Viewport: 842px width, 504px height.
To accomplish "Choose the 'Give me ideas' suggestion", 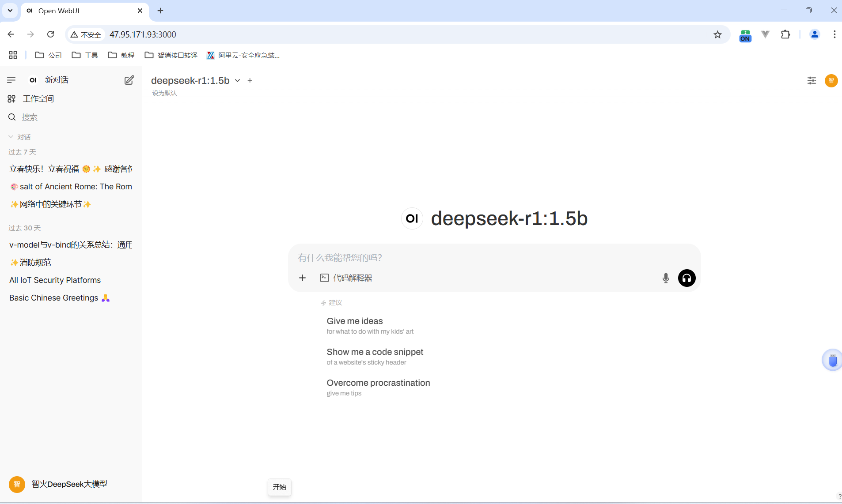I will pyautogui.click(x=370, y=326).
